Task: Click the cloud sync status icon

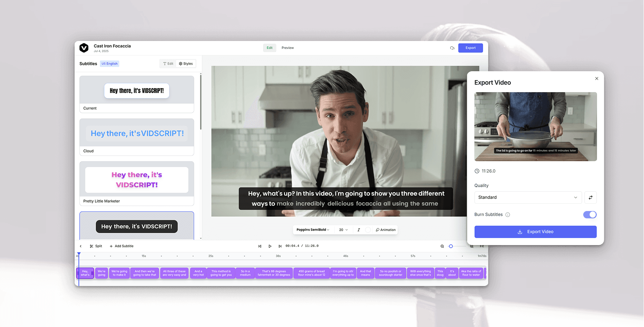Action: [452, 48]
